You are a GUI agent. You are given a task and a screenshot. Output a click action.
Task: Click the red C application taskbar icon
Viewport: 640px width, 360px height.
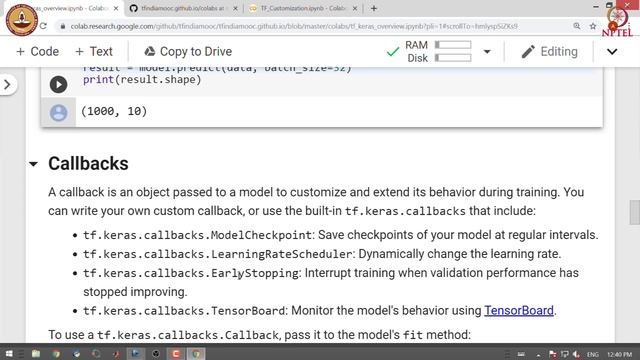click(176, 353)
